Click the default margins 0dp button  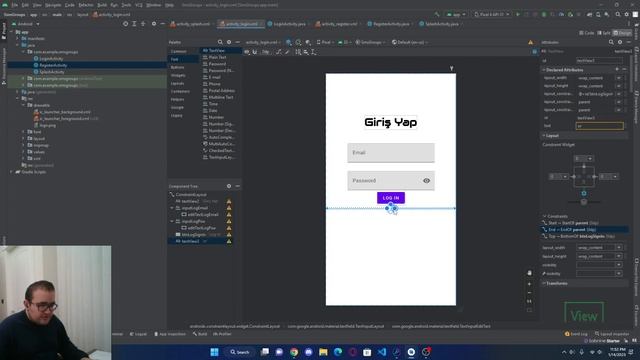click(266, 52)
